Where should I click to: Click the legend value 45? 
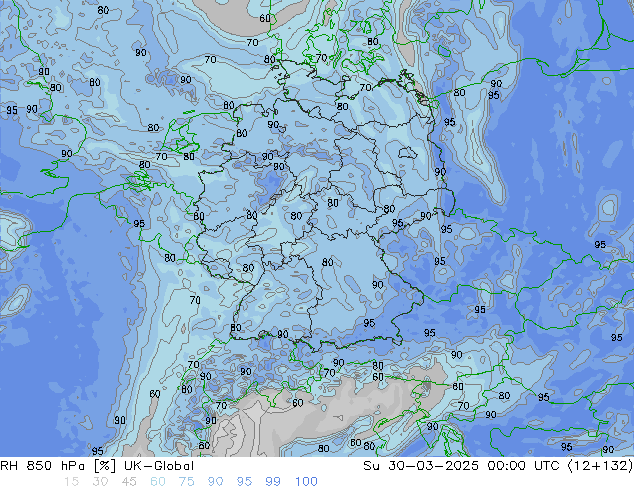pos(129,482)
